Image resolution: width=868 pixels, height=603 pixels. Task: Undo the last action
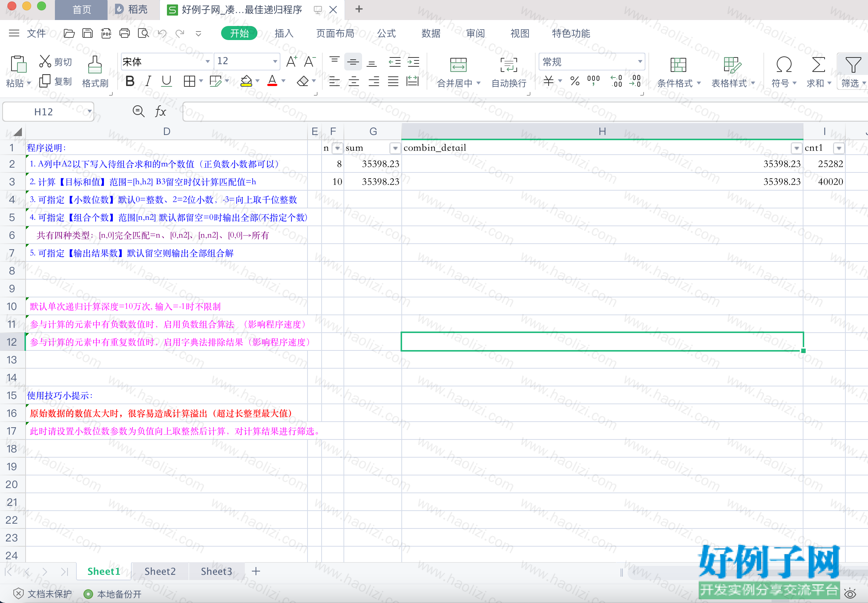pos(162,33)
